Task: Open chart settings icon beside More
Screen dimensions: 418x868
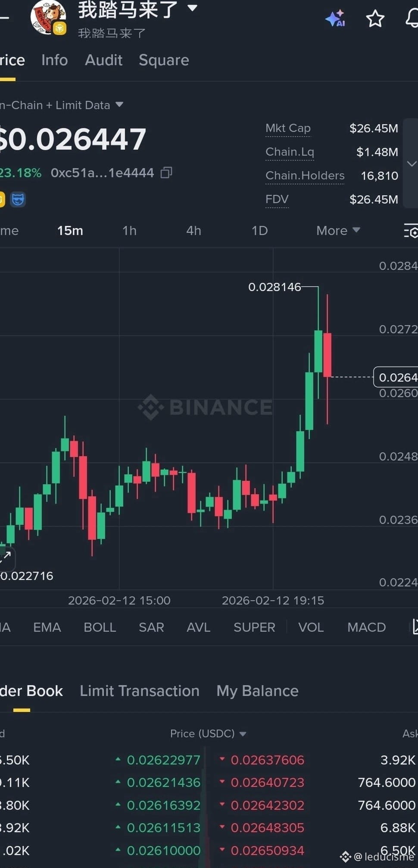Action: [411, 231]
